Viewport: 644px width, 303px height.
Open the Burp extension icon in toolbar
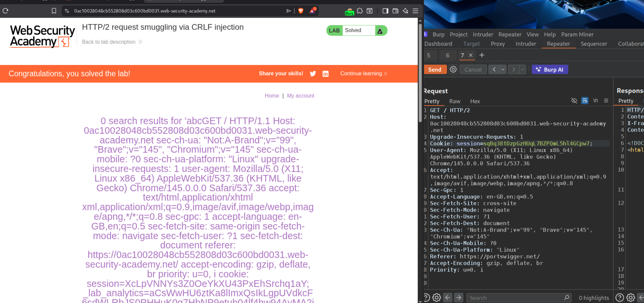[349, 11]
